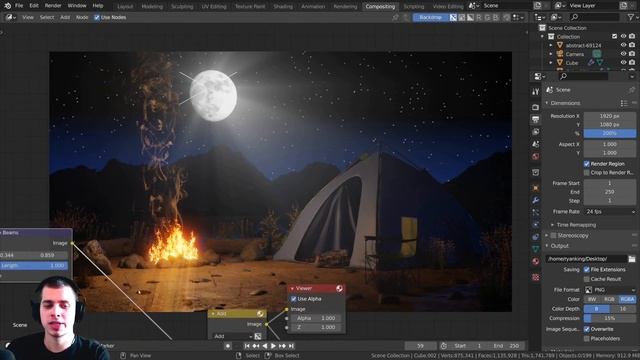640x360 pixels.
Task: Toggle the File Extensions checkbox
Action: click(x=587, y=269)
